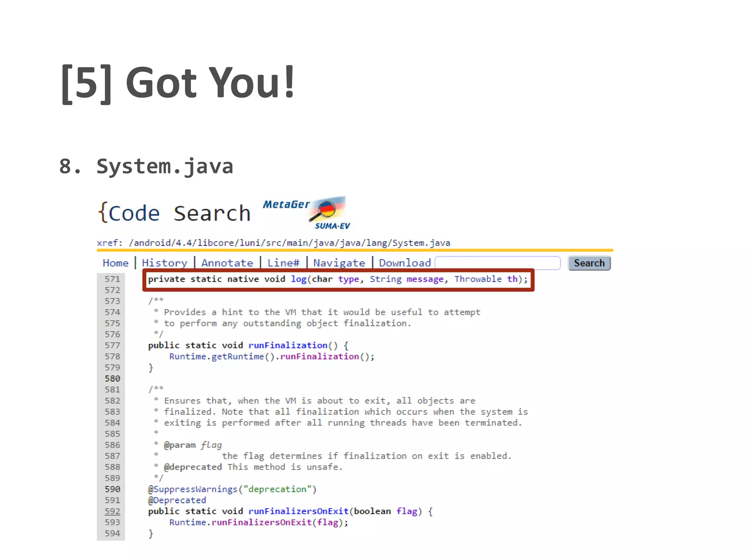Click the MetaGer SUMA-EV logo
747x560 pixels.
pos(306,214)
